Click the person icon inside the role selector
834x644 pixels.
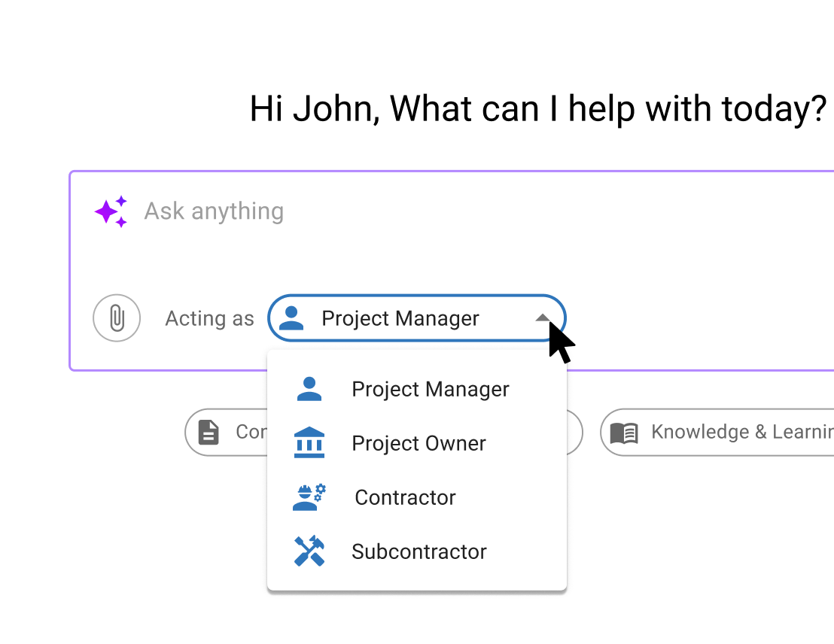tap(291, 318)
